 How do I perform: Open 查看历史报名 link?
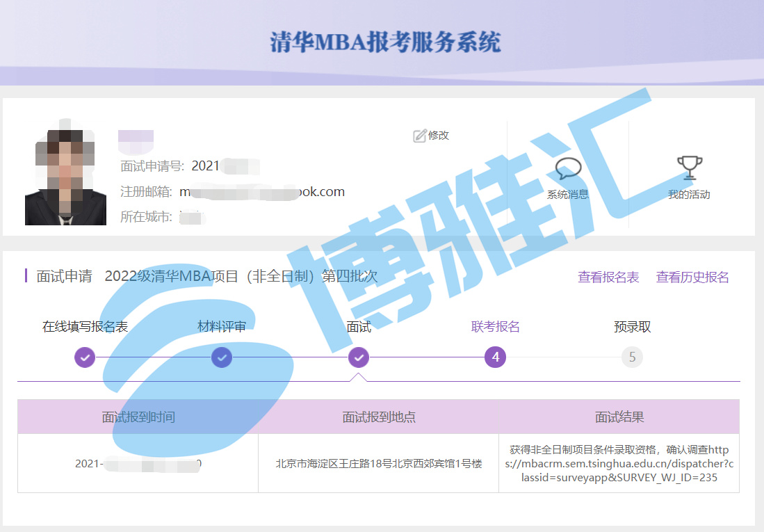(x=692, y=277)
